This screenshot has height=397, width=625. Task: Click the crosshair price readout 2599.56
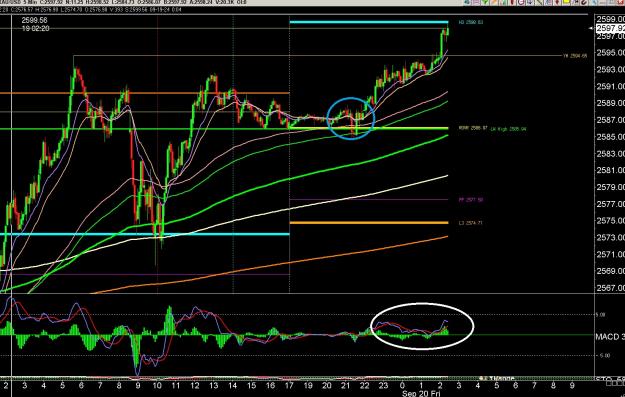34,20
